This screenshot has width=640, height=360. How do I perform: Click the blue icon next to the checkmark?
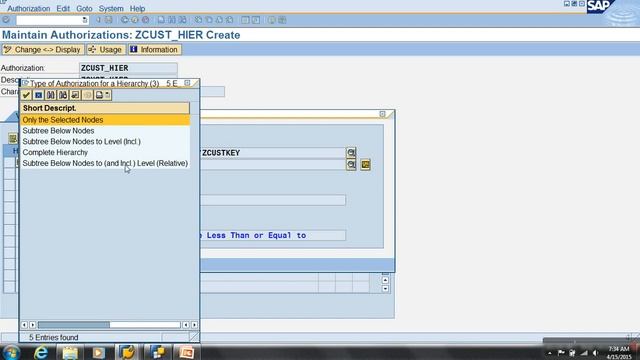pyautogui.click(x=38, y=95)
